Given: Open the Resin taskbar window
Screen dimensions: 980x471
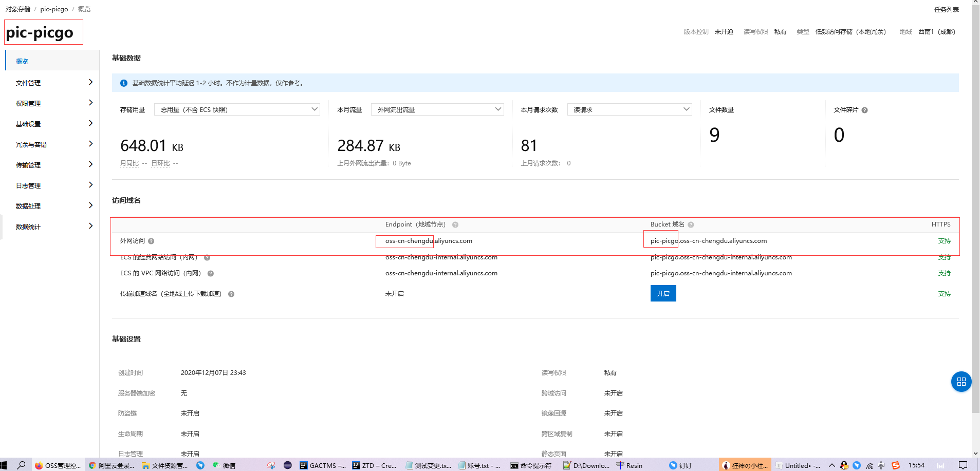Looking at the screenshot, I should [x=630, y=465].
